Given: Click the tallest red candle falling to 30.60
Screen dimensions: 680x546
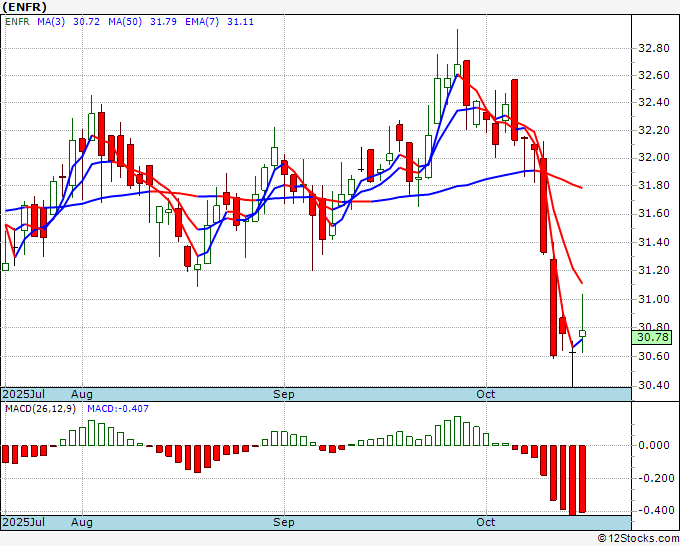Looking at the screenshot, I should point(553,307).
